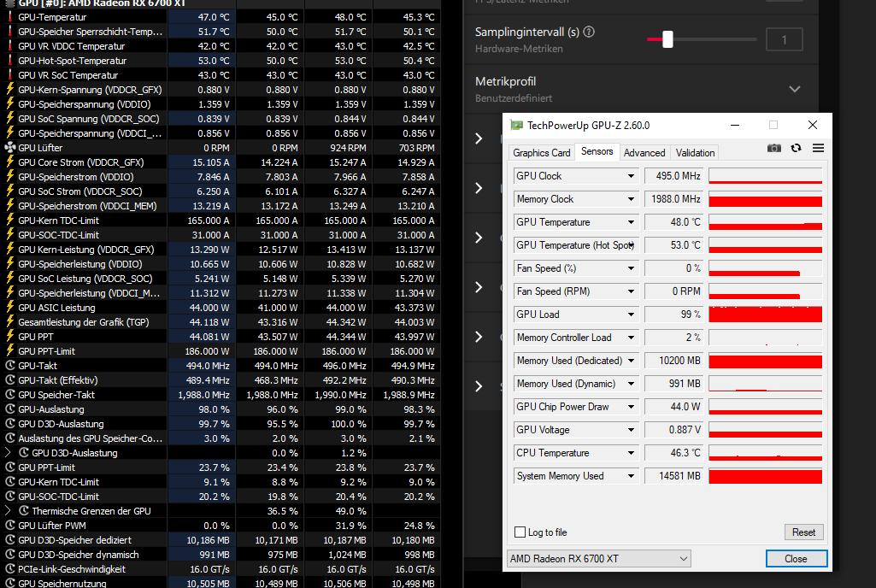The height and width of the screenshot is (588, 876).
Task: Click the lightning icon for GPU-Kern-Spannung (VDDCR_GFX)
Action: click(x=10, y=90)
